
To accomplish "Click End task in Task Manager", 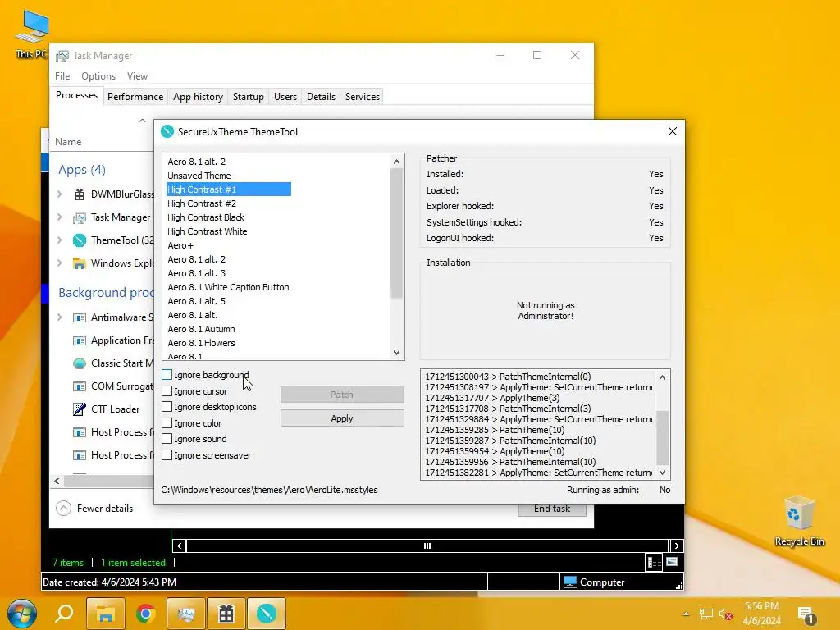I will pos(552,509).
